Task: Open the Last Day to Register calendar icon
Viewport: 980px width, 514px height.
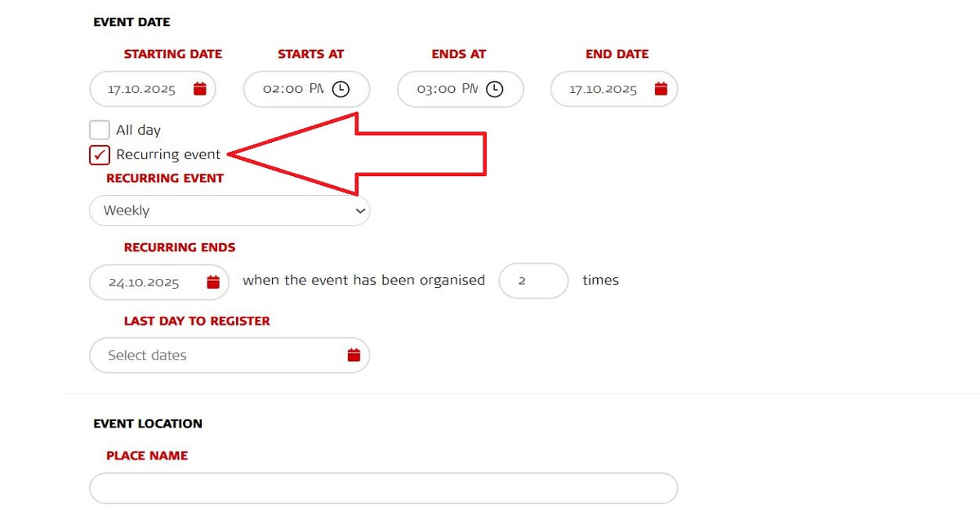Action: coord(355,355)
